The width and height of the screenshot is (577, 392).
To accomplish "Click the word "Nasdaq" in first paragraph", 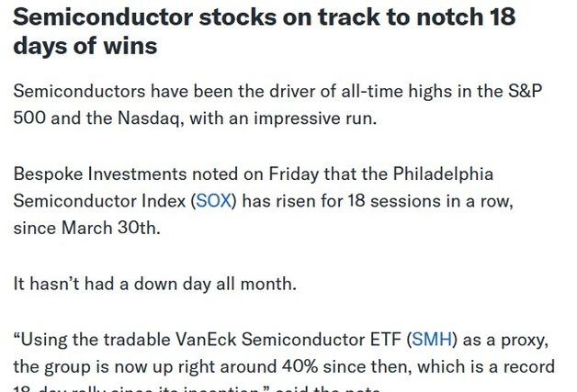I will (x=150, y=119).
